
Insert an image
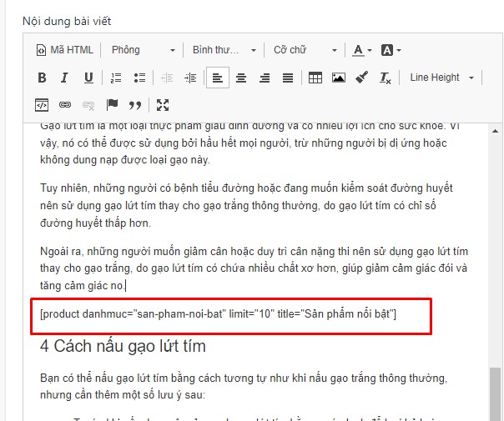tap(339, 78)
